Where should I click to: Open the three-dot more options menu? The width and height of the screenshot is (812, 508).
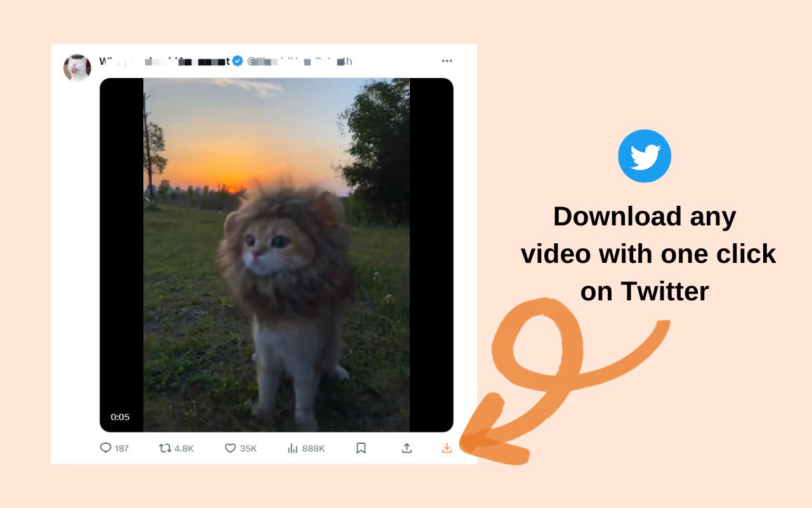447,61
